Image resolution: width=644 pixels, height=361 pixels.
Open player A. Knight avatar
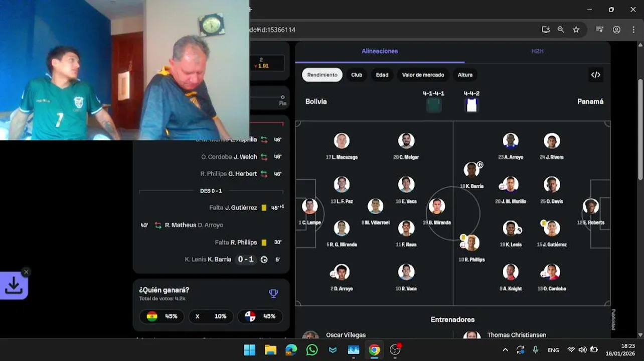(x=511, y=272)
